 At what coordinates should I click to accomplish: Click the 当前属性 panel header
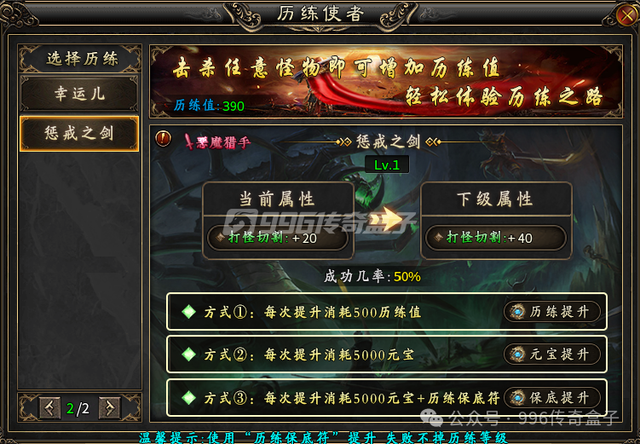278,199
